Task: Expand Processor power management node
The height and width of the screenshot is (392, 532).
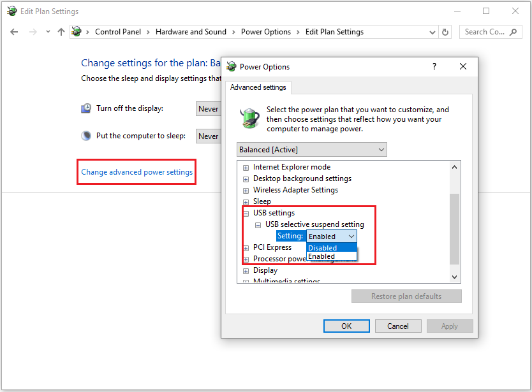Action: tap(246, 260)
